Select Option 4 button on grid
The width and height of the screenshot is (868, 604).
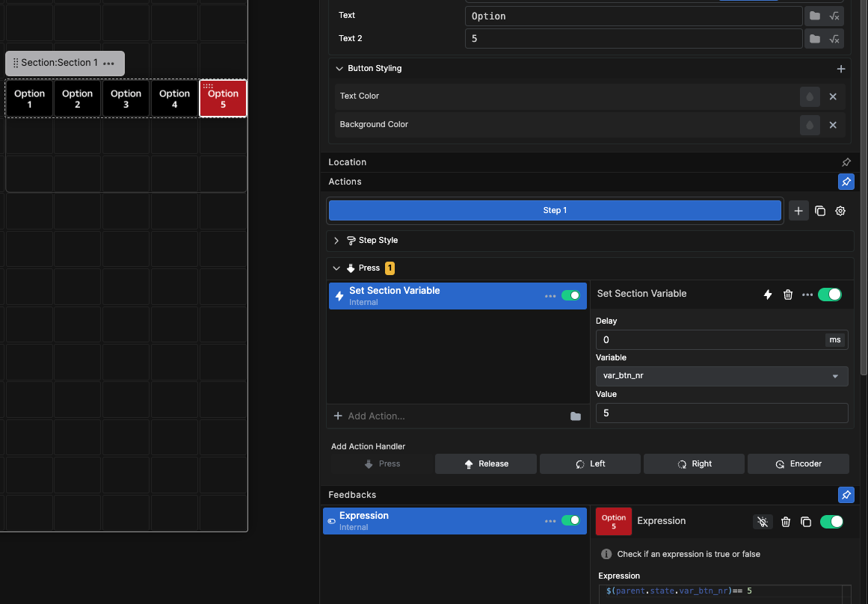click(175, 99)
